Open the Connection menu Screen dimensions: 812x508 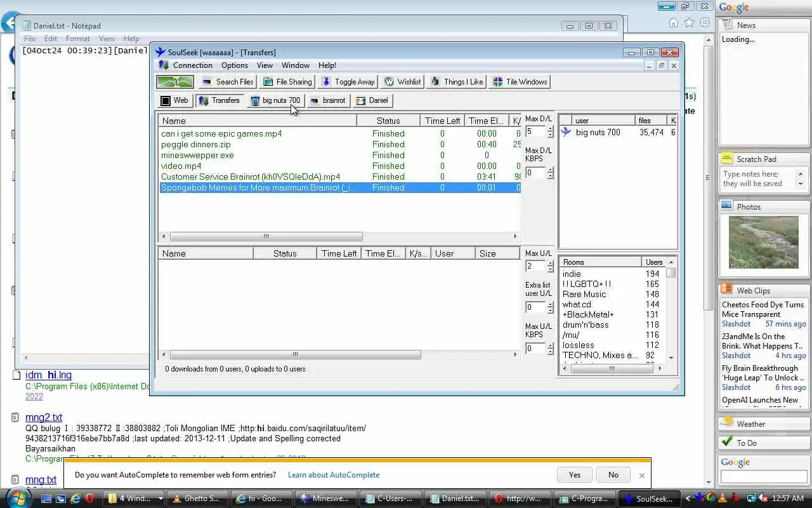(193, 65)
